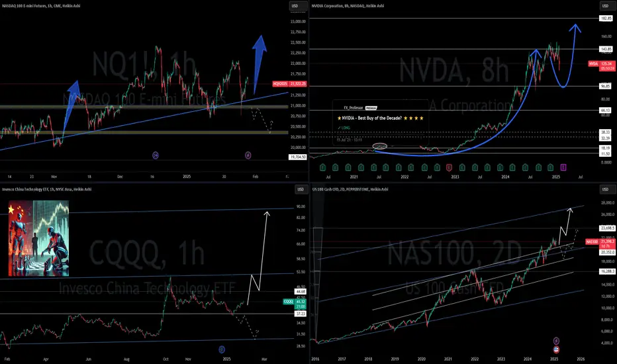Click the 20,352.0 price label in NAS100 chart
Viewport: 617px width, 364px height.
coord(608,252)
